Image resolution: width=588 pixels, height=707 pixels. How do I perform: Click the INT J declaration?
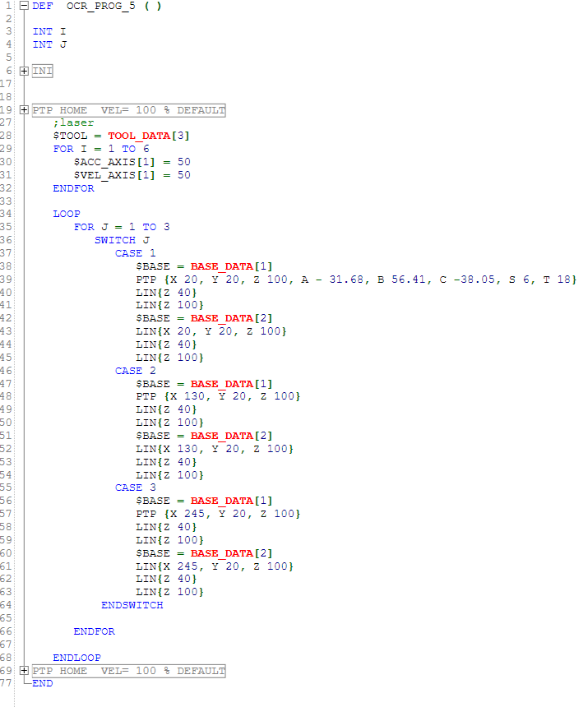tap(49, 44)
